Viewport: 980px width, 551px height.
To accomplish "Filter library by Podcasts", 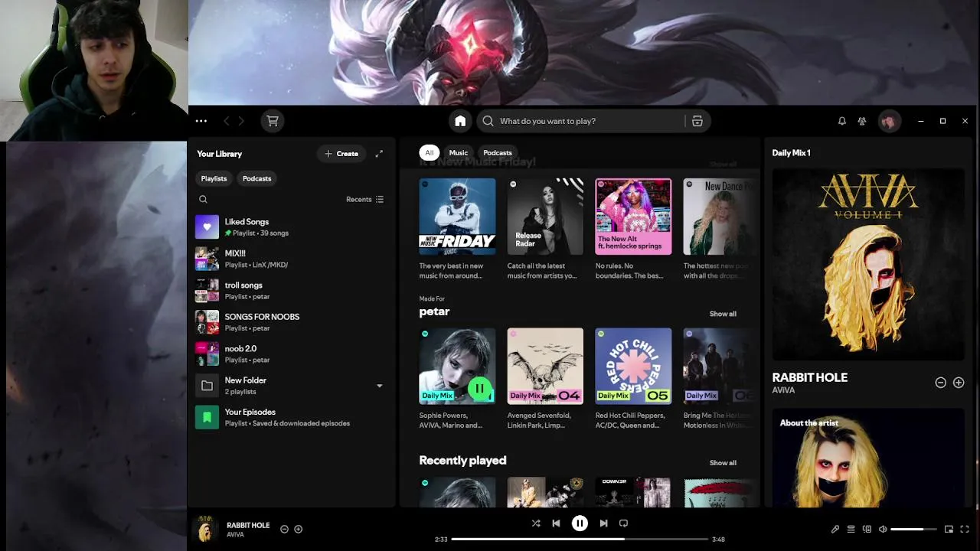I will click(256, 178).
